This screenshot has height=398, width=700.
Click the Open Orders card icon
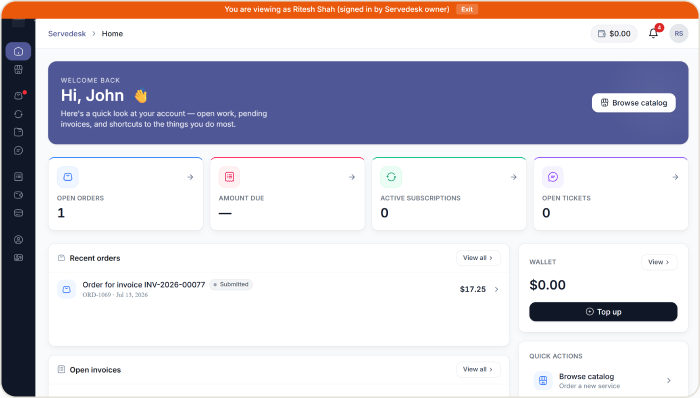[x=68, y=177]
